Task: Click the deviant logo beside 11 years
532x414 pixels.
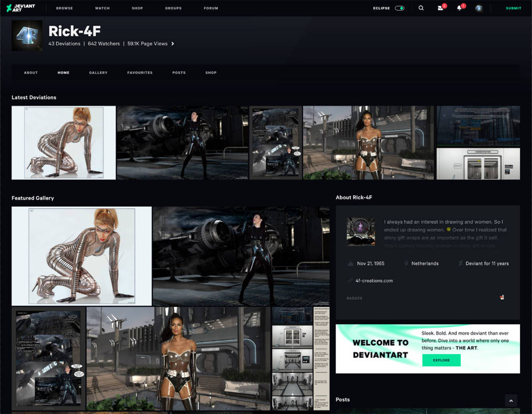Action: coord(461,263)
